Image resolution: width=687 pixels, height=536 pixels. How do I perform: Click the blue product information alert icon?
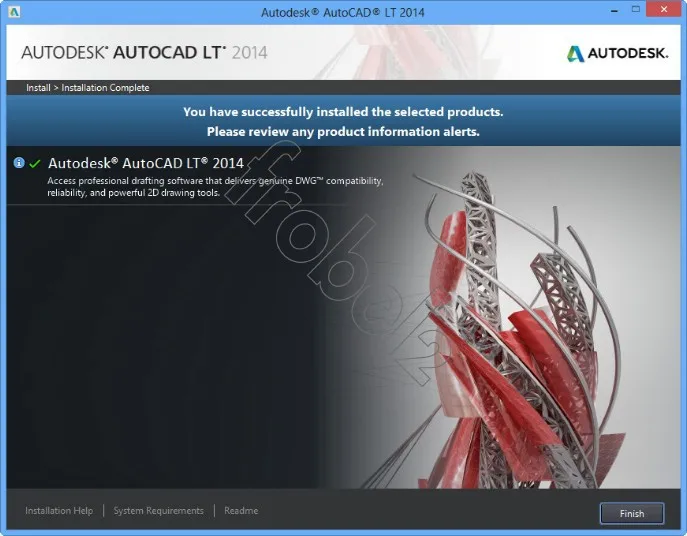(x=19, y=163)
